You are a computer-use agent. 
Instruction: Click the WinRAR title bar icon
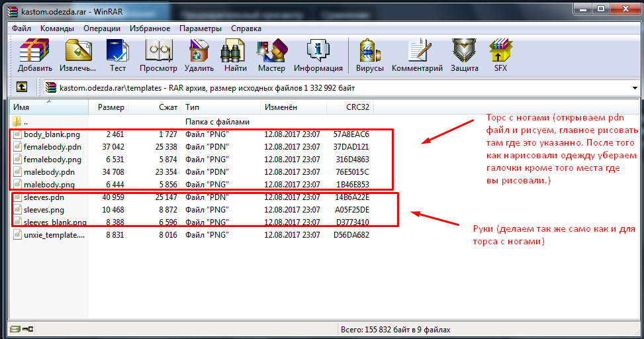tap(13, 11)
